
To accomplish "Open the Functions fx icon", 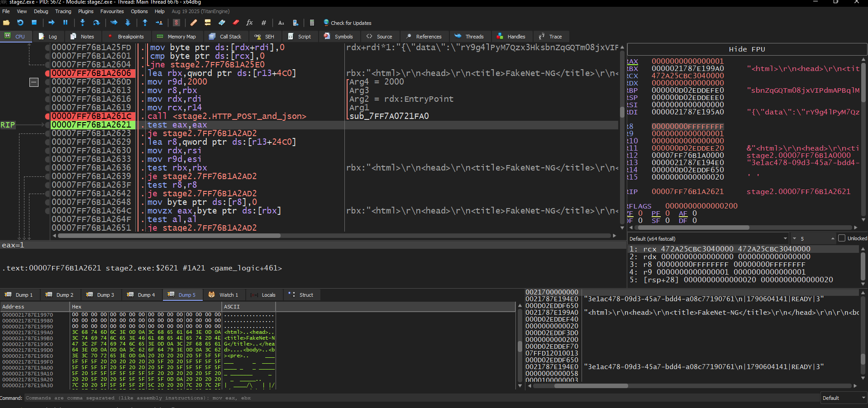I will pos(249,23).
